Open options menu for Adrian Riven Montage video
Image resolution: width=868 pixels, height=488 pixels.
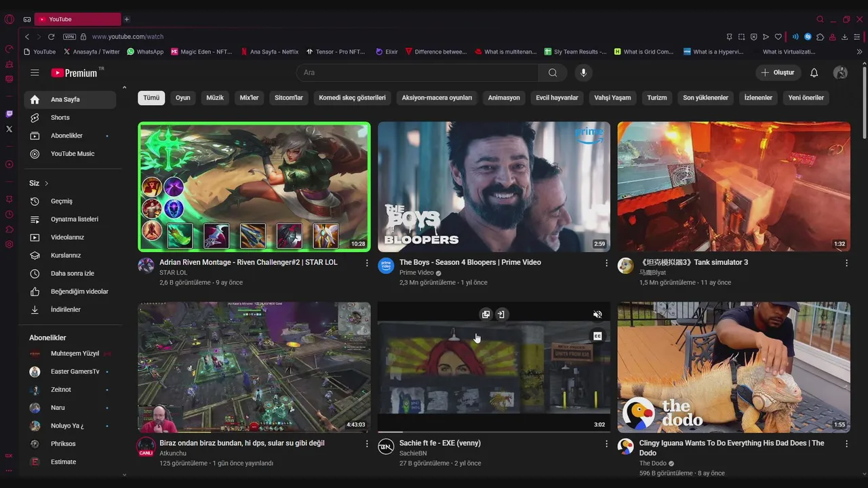[x=367, y=263]
